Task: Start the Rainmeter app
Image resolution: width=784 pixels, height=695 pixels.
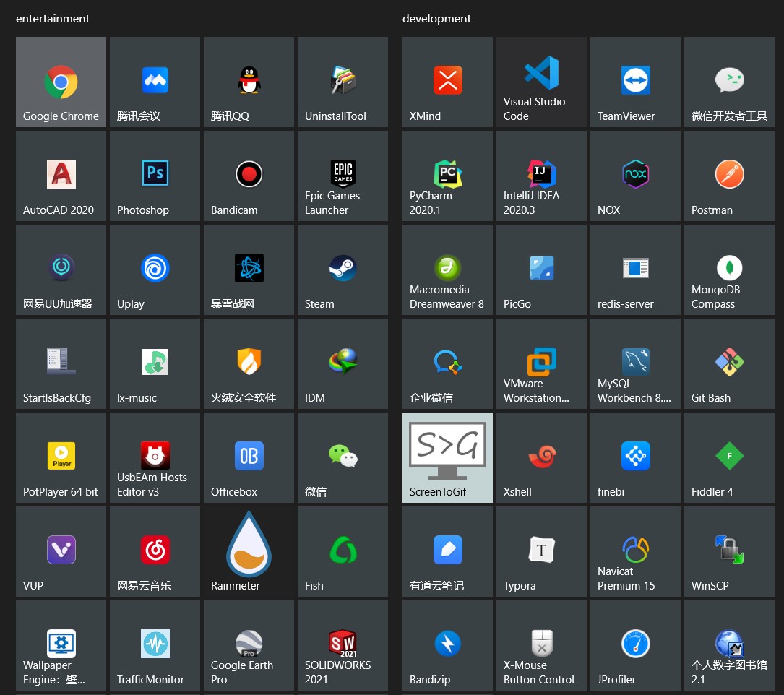Action: [x=249, y=551]
